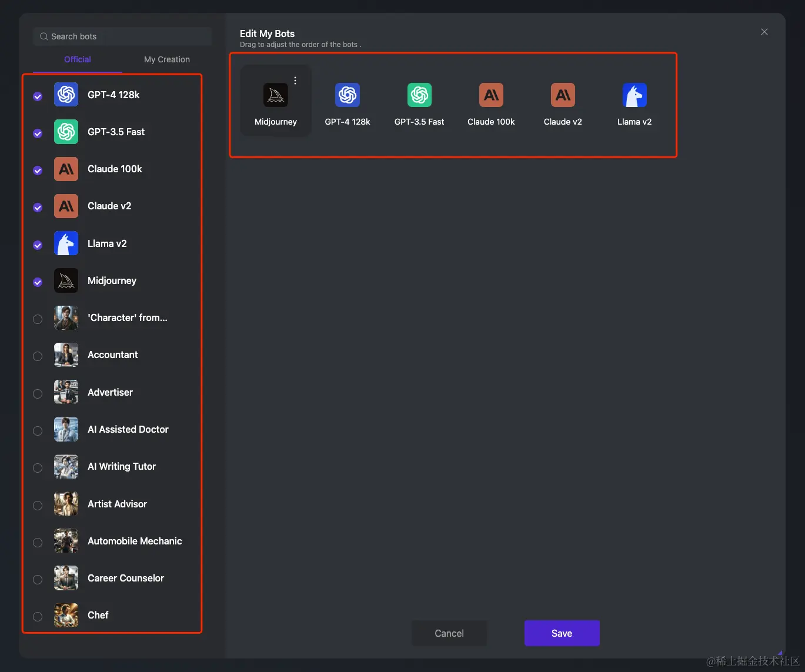Image resolution: width=805 pixels, height=672 pixels.
Task: Click the 'Career Counselor' list label
Action: (126, 578)
